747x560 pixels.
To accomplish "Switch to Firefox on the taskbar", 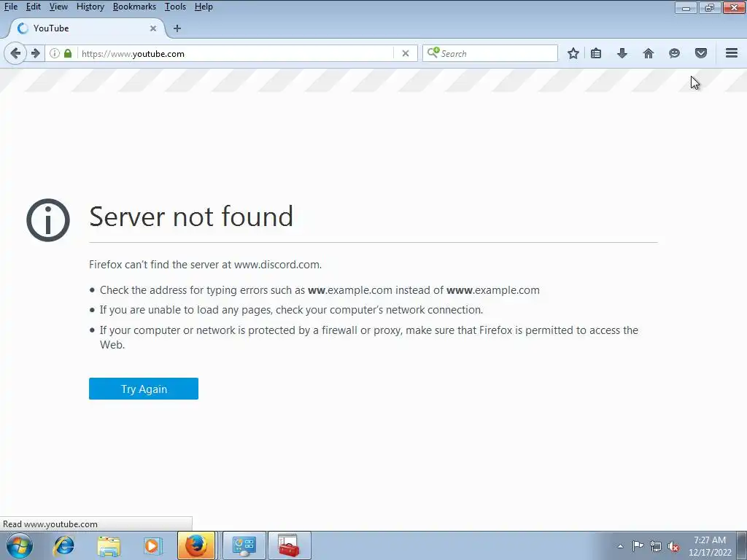I will [196, 545].
